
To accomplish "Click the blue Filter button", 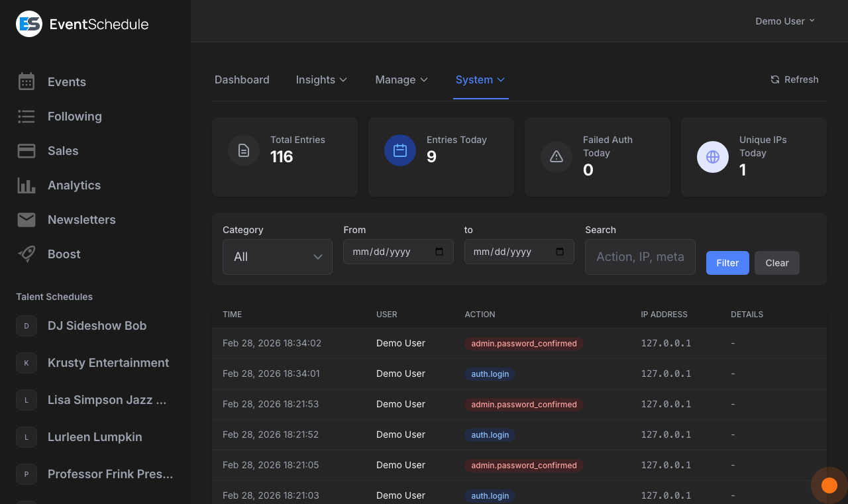I will point(727,263).
